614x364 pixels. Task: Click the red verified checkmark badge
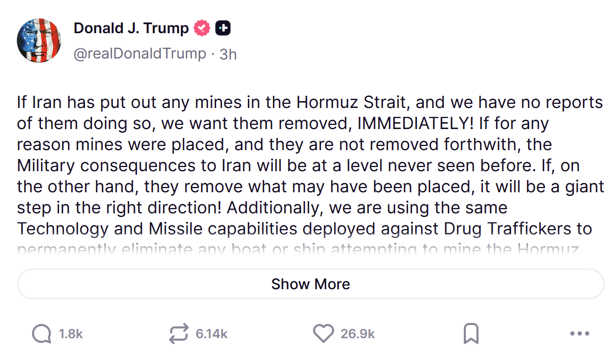point(202,28)
